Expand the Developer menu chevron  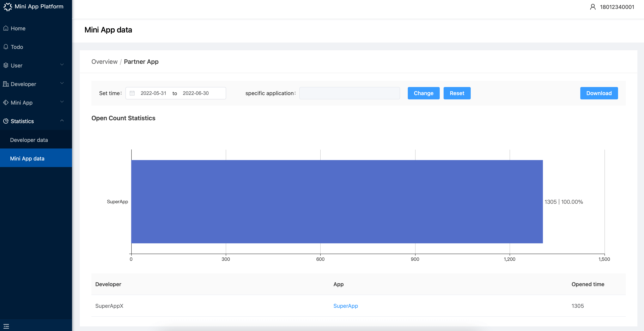[x=62, y=83]
